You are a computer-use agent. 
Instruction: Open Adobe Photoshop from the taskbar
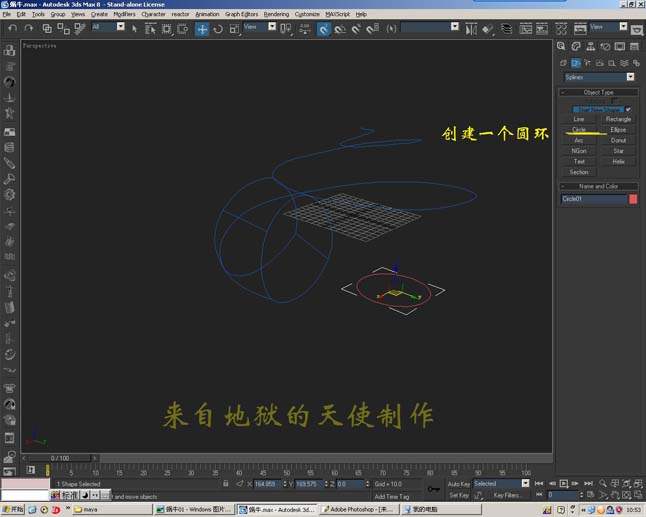coord(358,510)
